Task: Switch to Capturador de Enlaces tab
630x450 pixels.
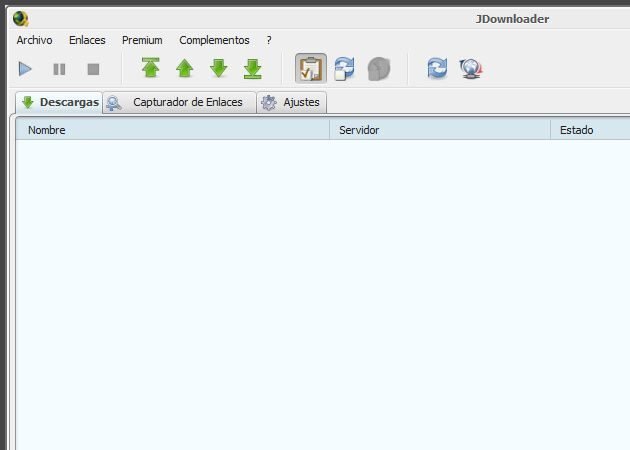Action: click(x=179, y=102)
